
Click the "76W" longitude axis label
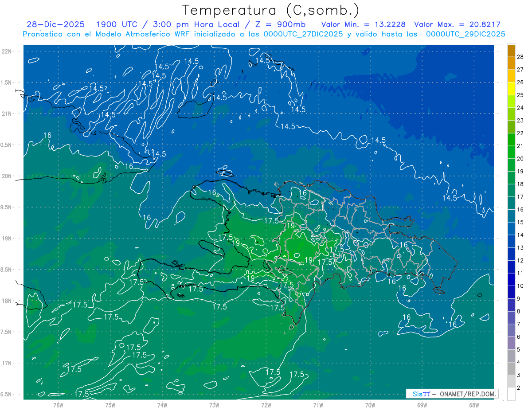(x=58, y=405)
